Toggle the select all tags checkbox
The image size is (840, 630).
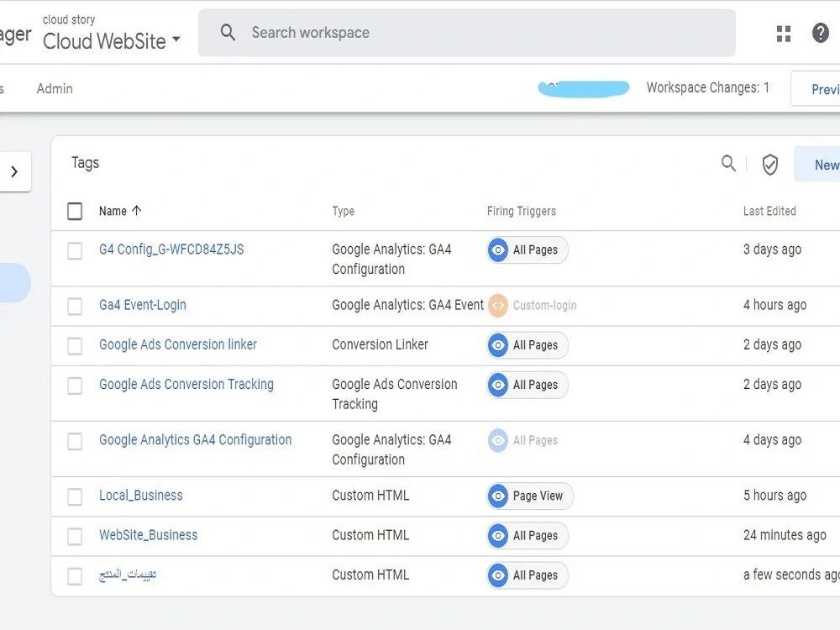pos(75,211)
